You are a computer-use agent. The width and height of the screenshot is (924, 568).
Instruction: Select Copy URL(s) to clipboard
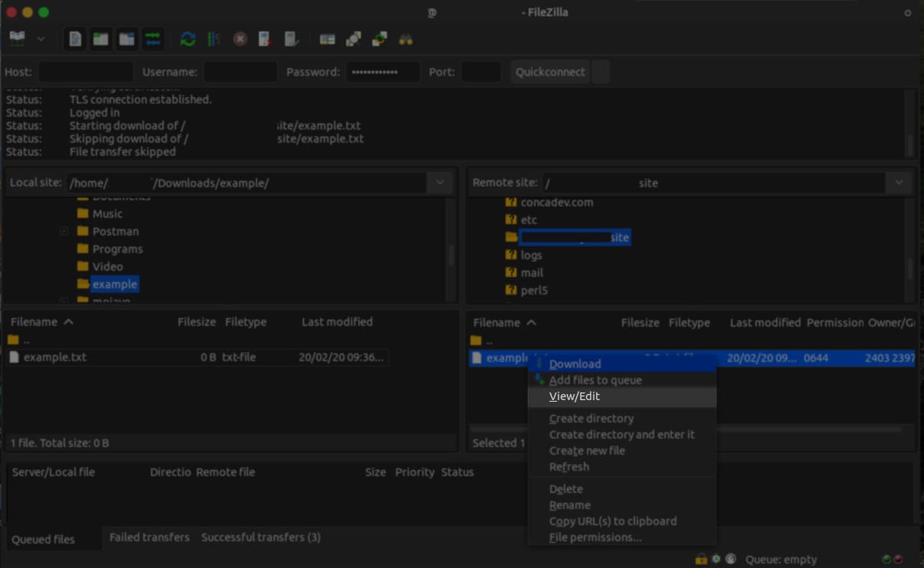tap(612, 520)
